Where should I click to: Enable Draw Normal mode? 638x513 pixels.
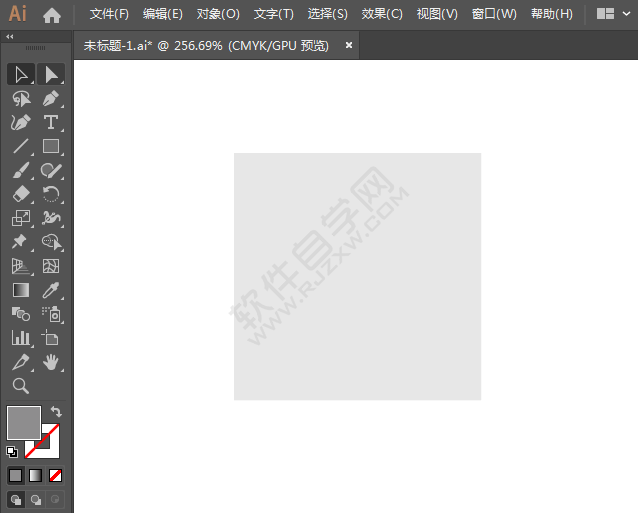point(16,499)
